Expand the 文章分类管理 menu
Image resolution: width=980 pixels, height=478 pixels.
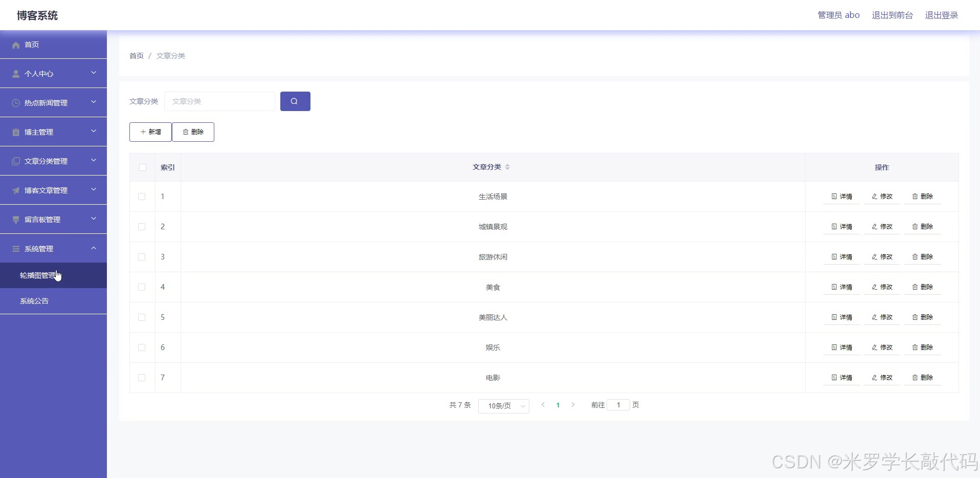point(53,161)
